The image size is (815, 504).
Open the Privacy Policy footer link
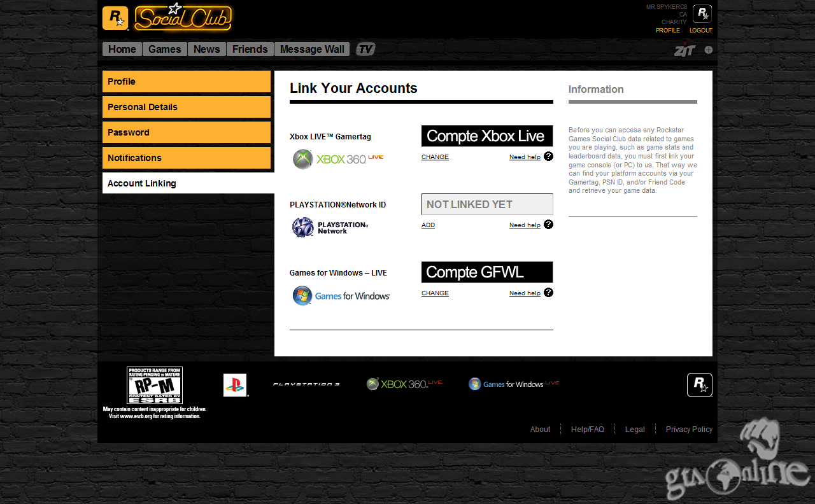tap(689, 430)
